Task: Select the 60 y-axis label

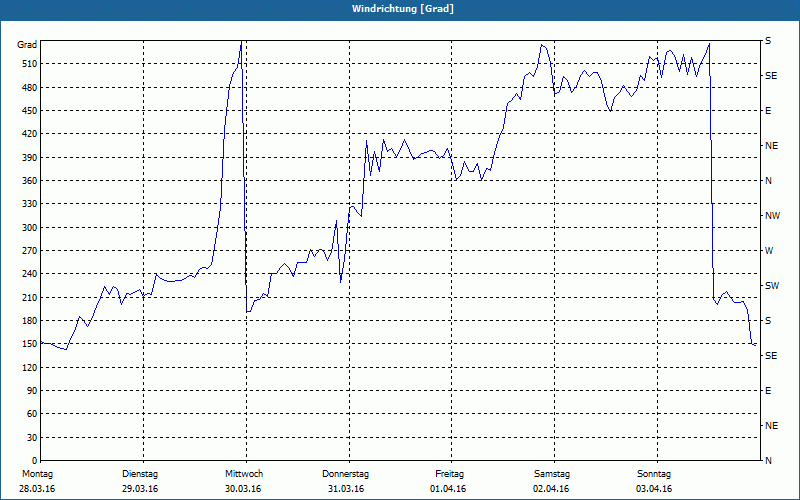Action: (x=32, y=414)
